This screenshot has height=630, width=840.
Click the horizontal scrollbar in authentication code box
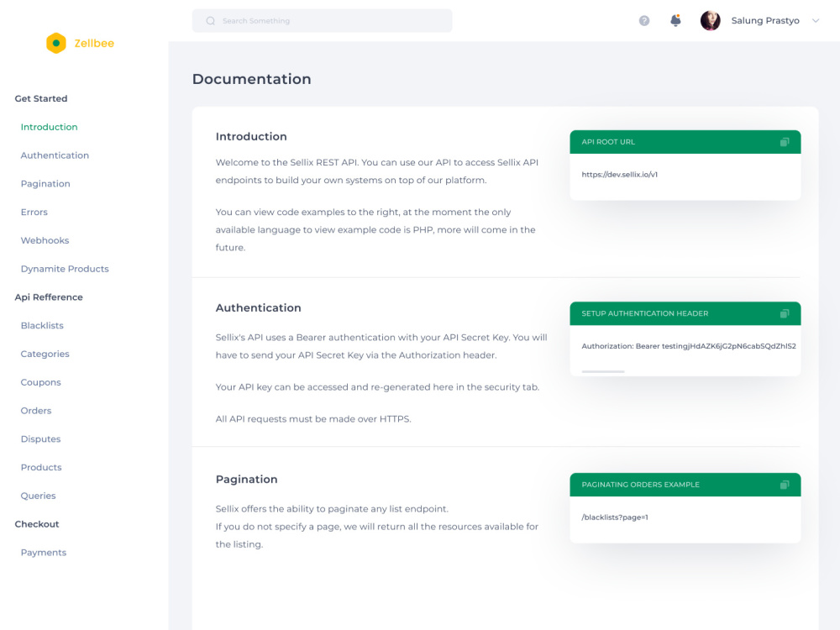603,371
